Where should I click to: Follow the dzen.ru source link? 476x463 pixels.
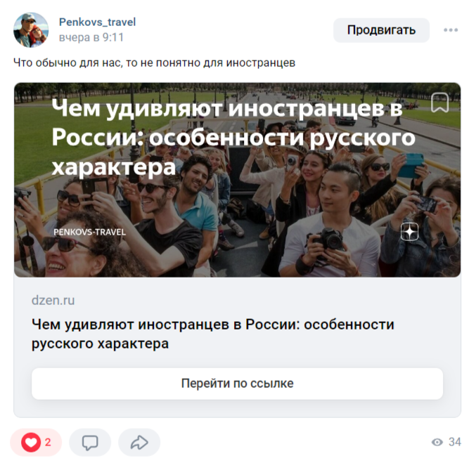pyautogui.click(x=53, y=301)
